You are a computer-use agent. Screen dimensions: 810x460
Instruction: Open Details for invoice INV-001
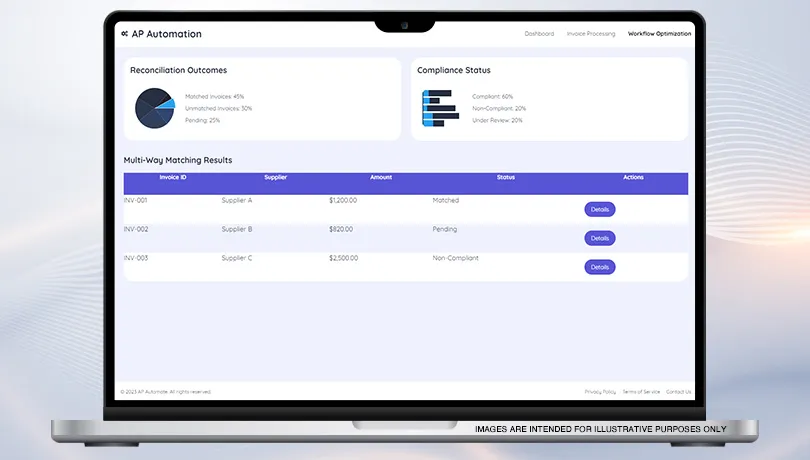click(599, 210)
